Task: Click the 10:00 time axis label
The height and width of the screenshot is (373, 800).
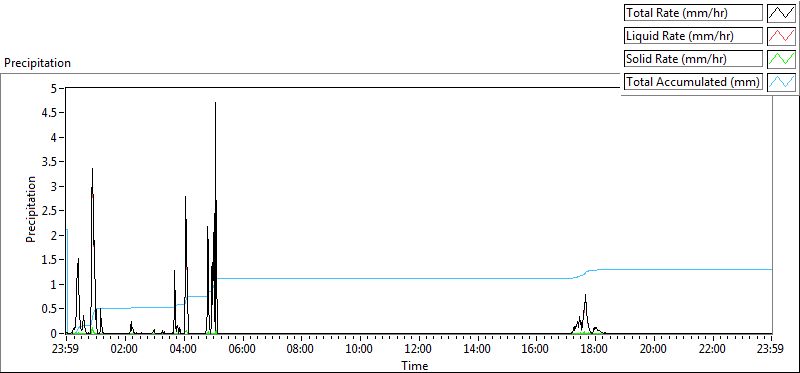Action: [x=360, y=350]
